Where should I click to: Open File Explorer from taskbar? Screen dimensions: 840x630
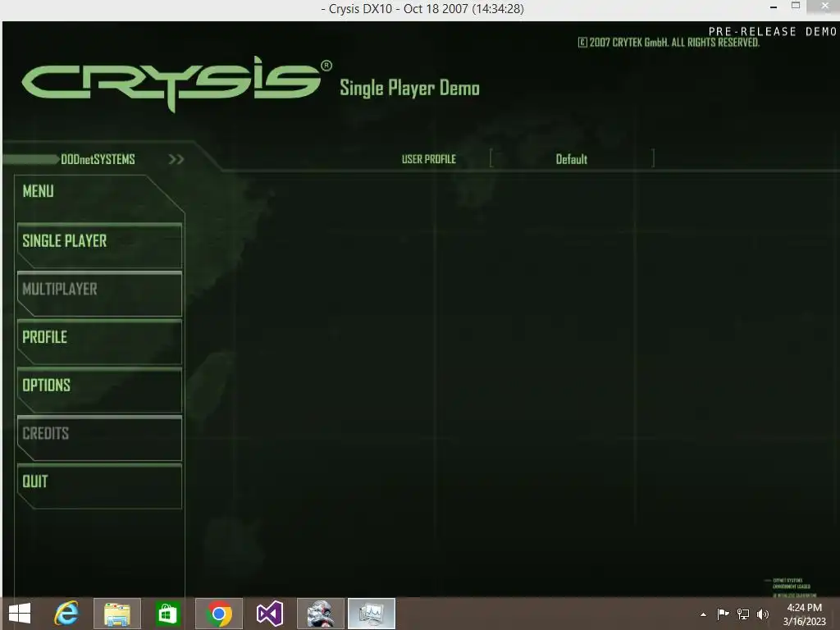click(x=117, y=614)
